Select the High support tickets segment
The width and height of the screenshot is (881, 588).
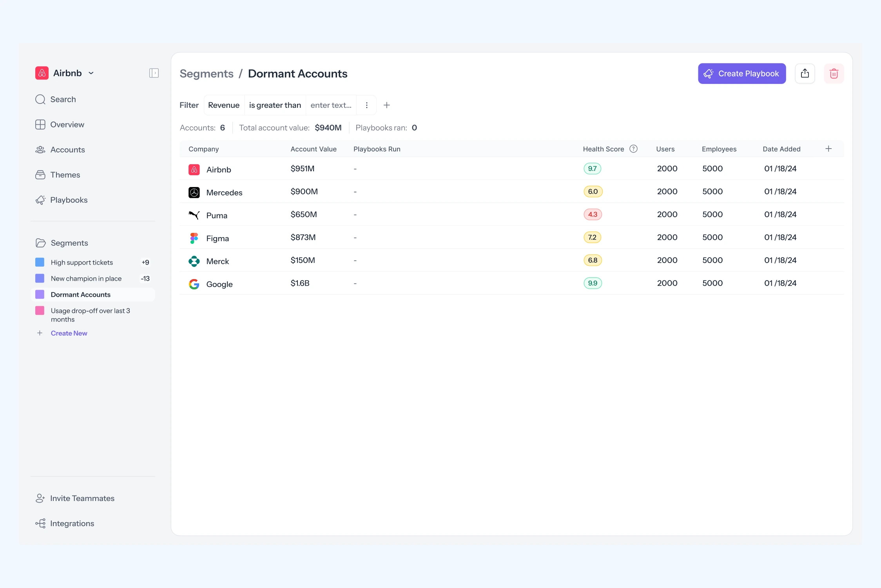(82, 263)
